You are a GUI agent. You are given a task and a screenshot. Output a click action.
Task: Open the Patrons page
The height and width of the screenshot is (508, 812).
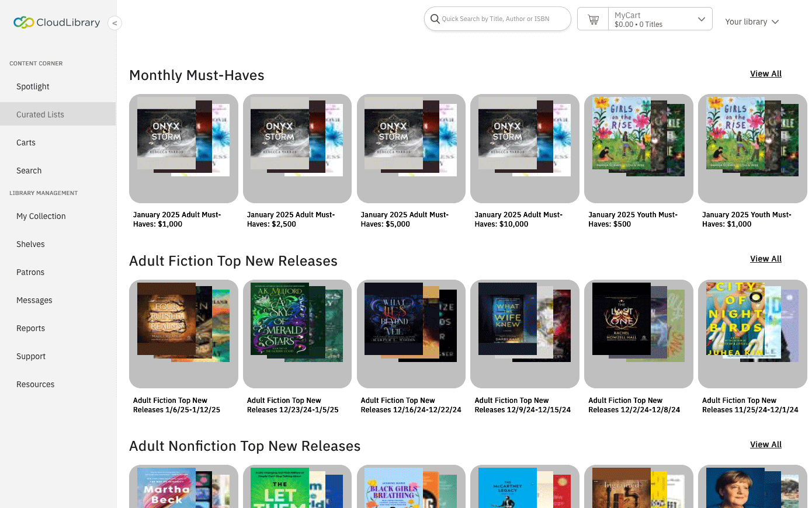(30, 272)
